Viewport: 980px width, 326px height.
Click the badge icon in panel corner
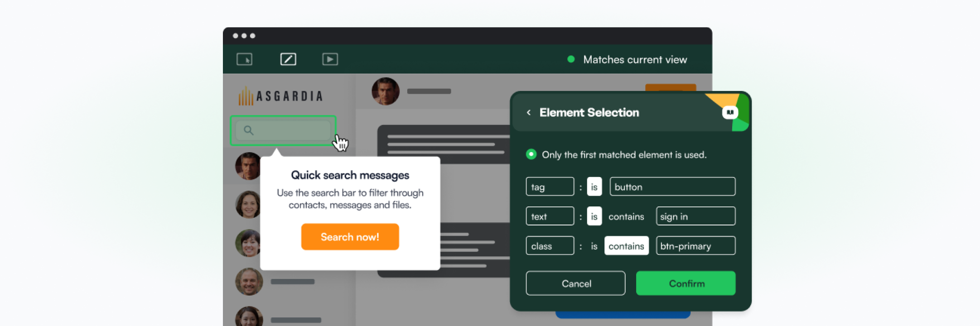coord(730,112)
